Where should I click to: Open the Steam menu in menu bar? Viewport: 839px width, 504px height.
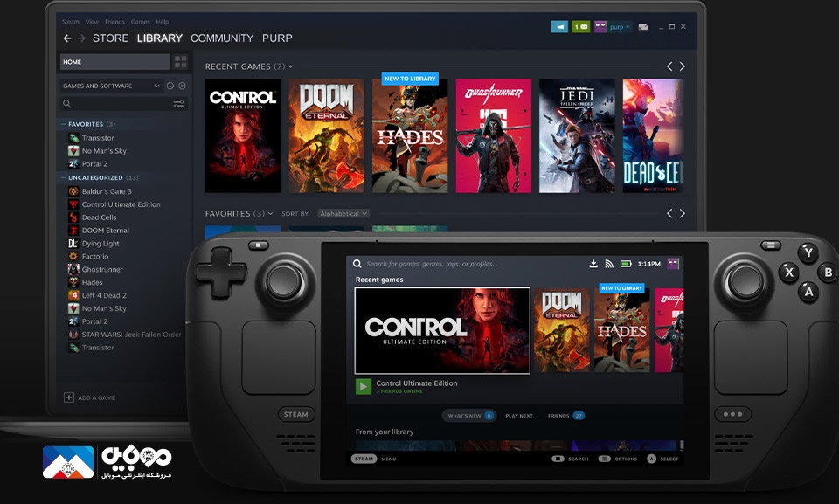pos(70,22)
